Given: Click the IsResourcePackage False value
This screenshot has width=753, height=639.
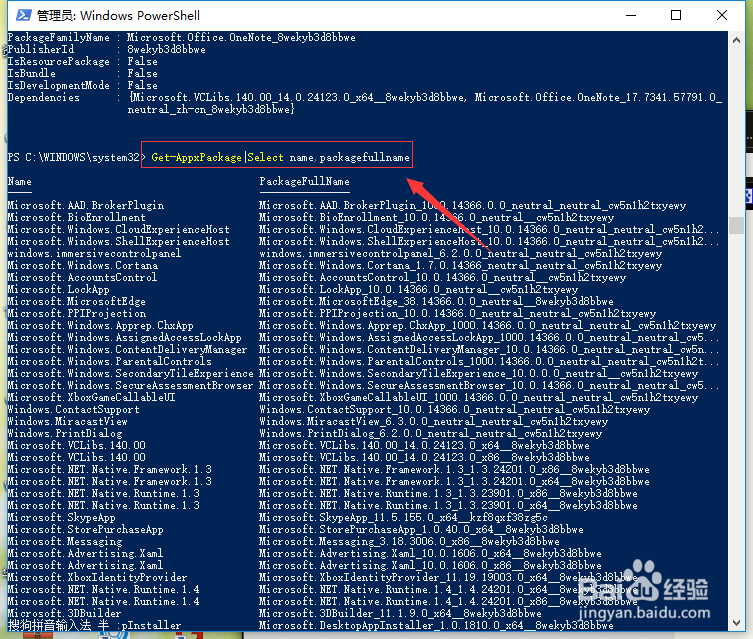Looking at the screenshot, I should pos(143,61).
